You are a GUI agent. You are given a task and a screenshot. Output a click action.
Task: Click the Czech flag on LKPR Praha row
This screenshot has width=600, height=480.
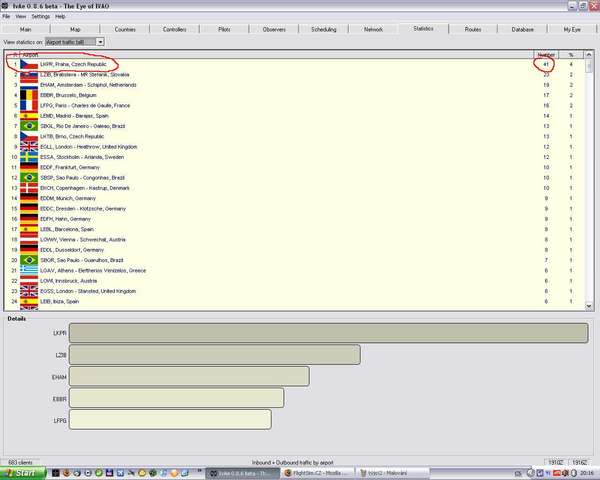(x=29, y=64)
